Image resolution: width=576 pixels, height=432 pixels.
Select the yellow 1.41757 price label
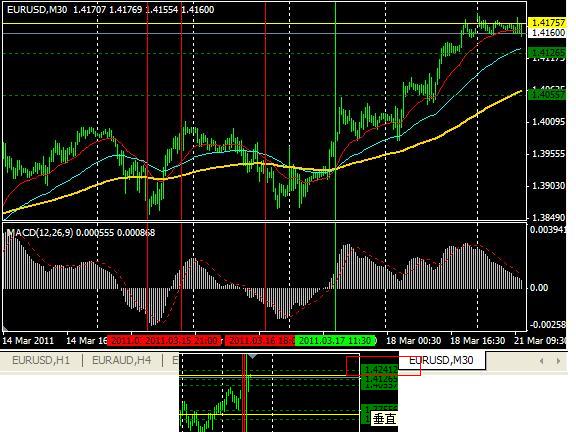[x=547, y=23]
